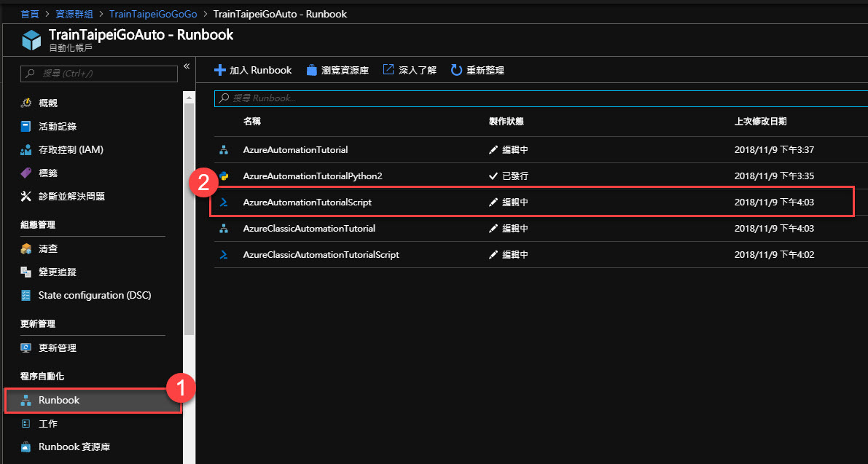Open 存取控制 (IAM) menu item
Image resolution: width=868 pixels, height=464 pixels.
click(x=71, y=150)
